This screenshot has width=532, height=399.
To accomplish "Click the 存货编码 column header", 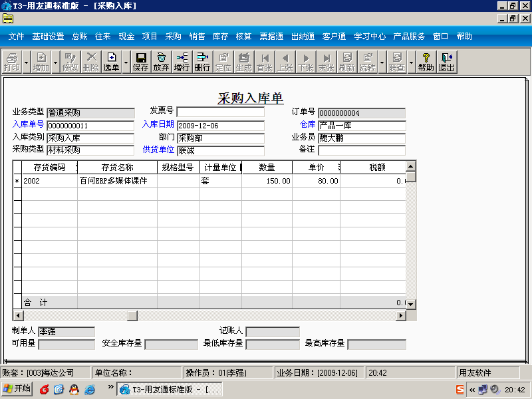I will (x=49, y=168).
